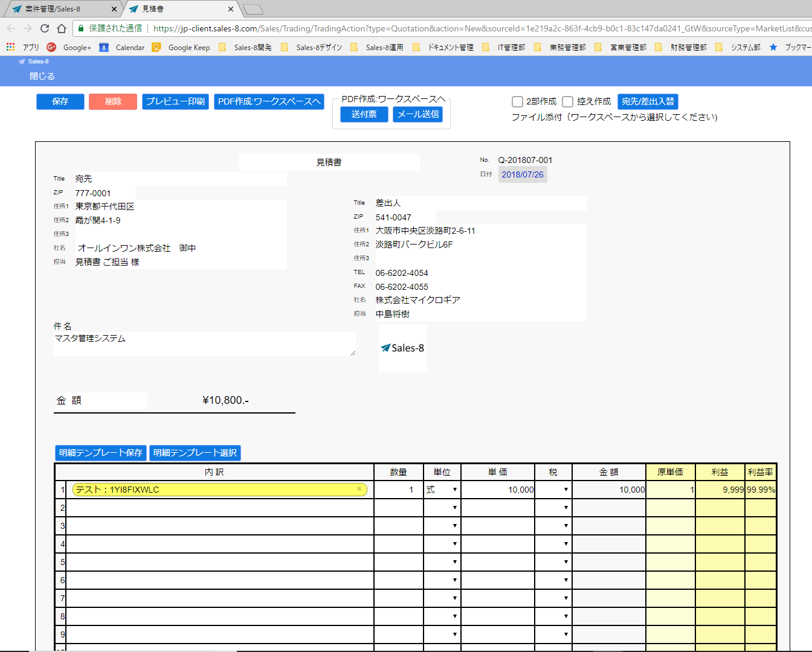Click unit price cell 10,000 in row 1
Screen dimensions: 812x652
pyautogui.click(x=498, y=490)
